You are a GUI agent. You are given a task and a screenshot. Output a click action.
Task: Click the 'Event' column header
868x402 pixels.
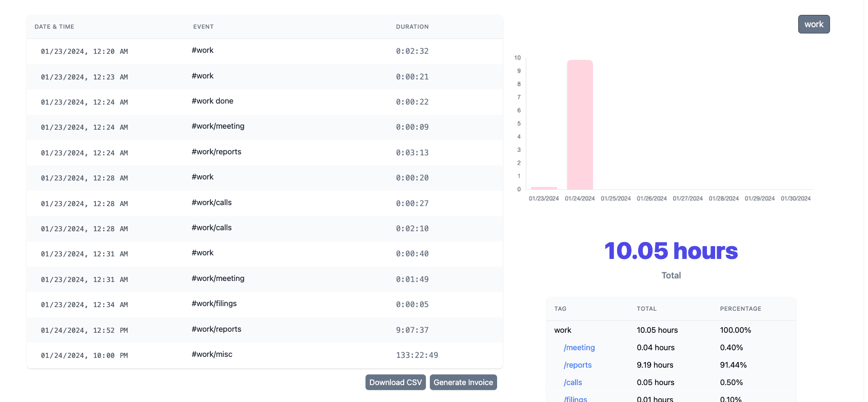203,27
